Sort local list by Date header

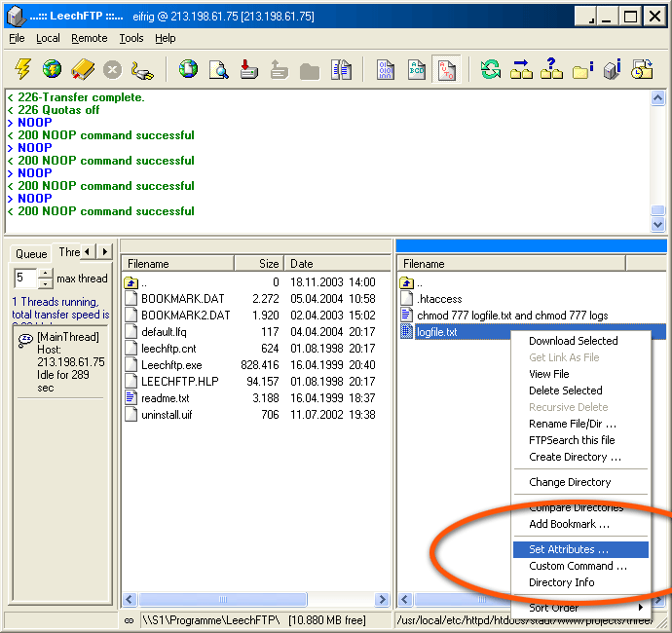[x=338, y=264]
